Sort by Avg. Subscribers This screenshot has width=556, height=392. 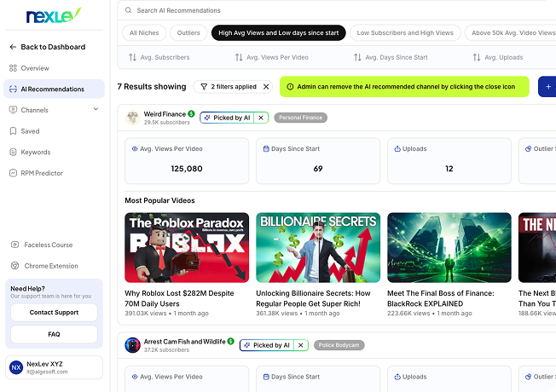point(159,57)
